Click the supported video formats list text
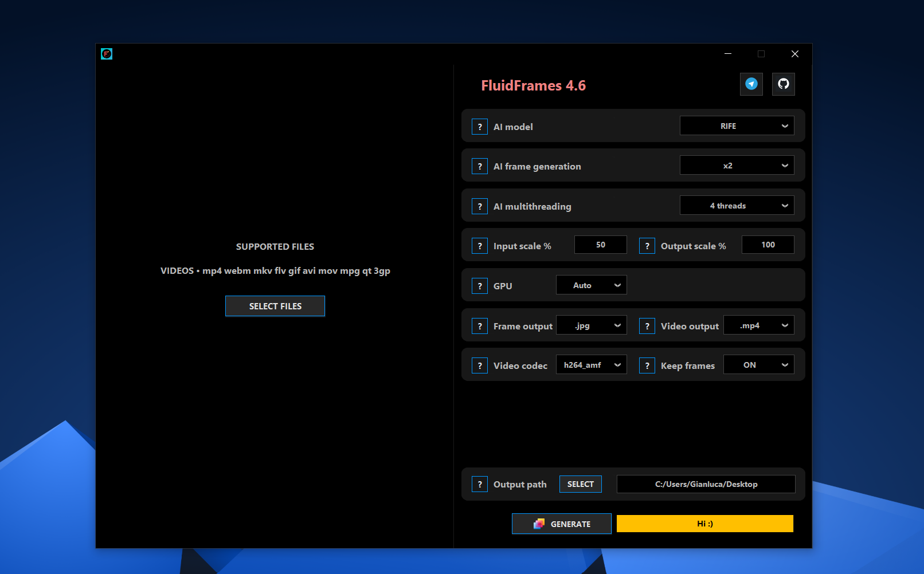This screenshot has width=924, height=574. (x=275, y=271)
